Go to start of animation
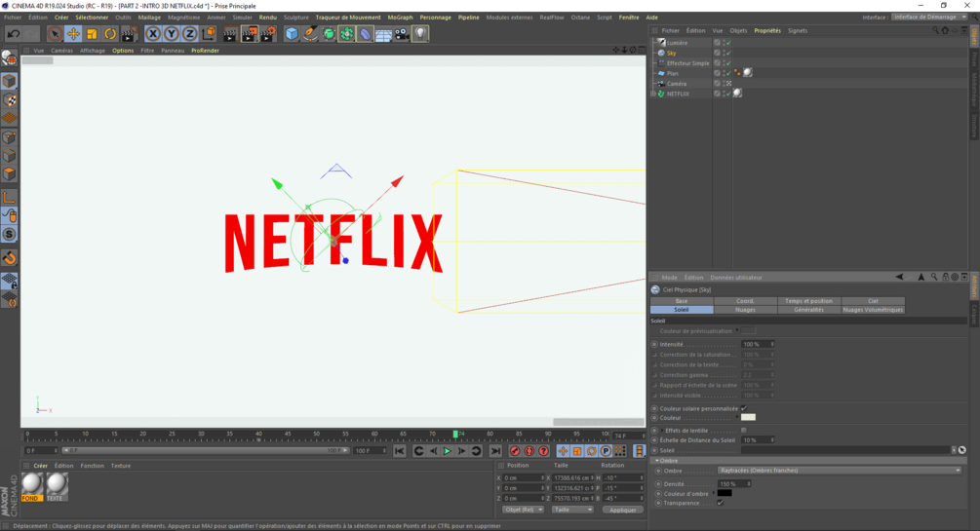The height and width of the screenshot is (531, 980). (400, 451)
